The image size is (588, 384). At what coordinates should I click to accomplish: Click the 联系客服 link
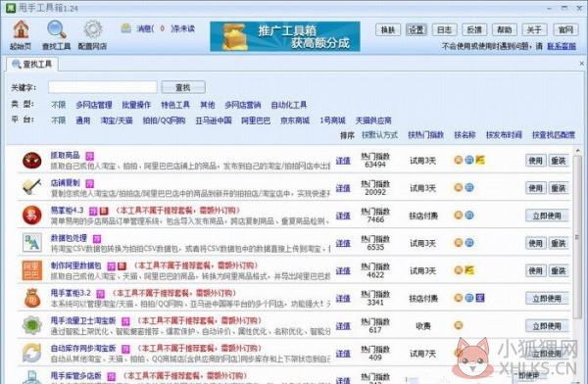click(x=562, y=46)
